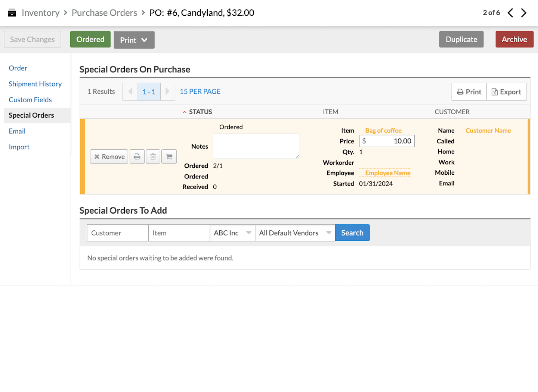Viewport: 538px width, 392px height.
Task: Click next page arrow in results pager
Action: 167,92
